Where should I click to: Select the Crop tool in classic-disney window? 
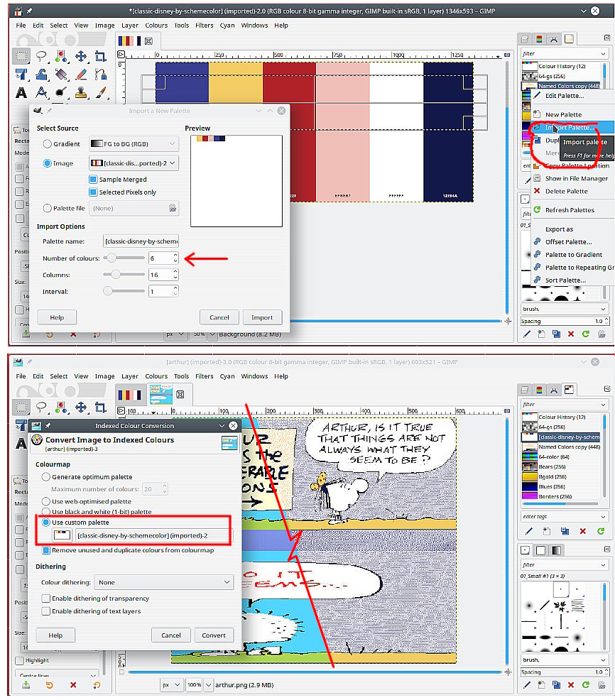(x=101, y=56)
